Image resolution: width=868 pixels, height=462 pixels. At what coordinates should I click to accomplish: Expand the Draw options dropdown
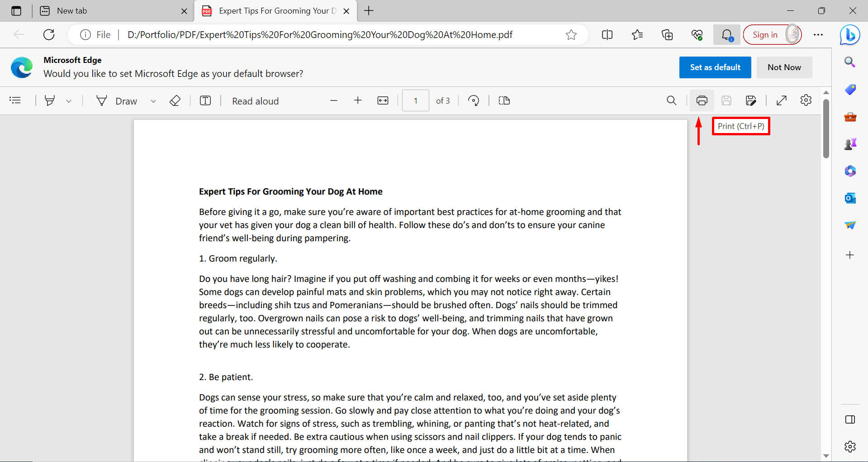click(153, 101)
